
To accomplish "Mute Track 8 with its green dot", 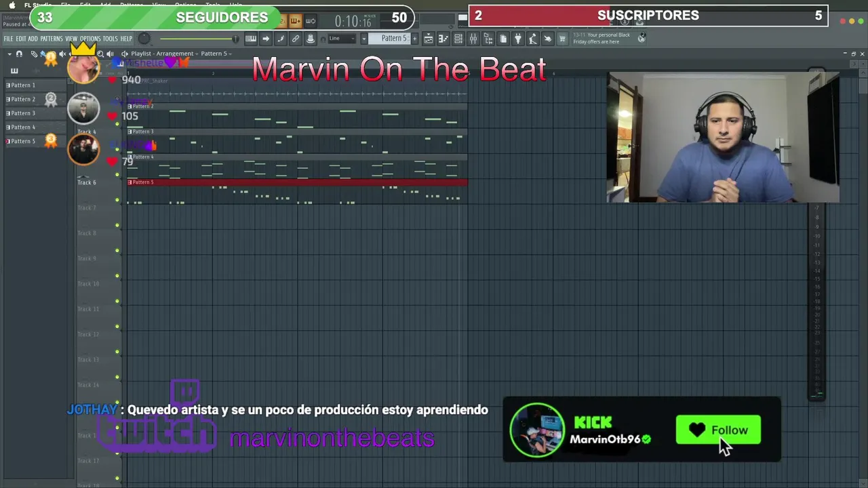I will coord(117,250).
